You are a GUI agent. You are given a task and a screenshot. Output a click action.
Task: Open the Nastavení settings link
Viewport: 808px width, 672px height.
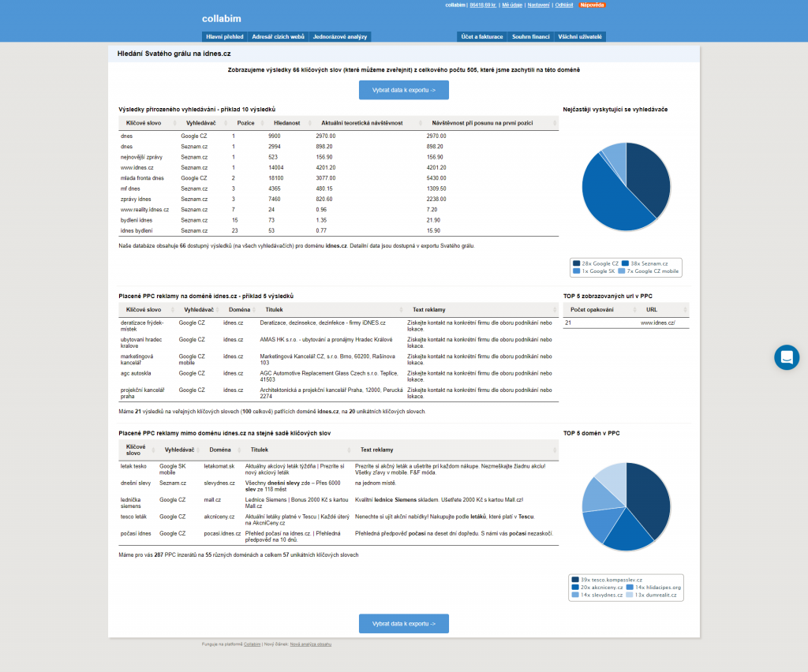tap(538, 5)
